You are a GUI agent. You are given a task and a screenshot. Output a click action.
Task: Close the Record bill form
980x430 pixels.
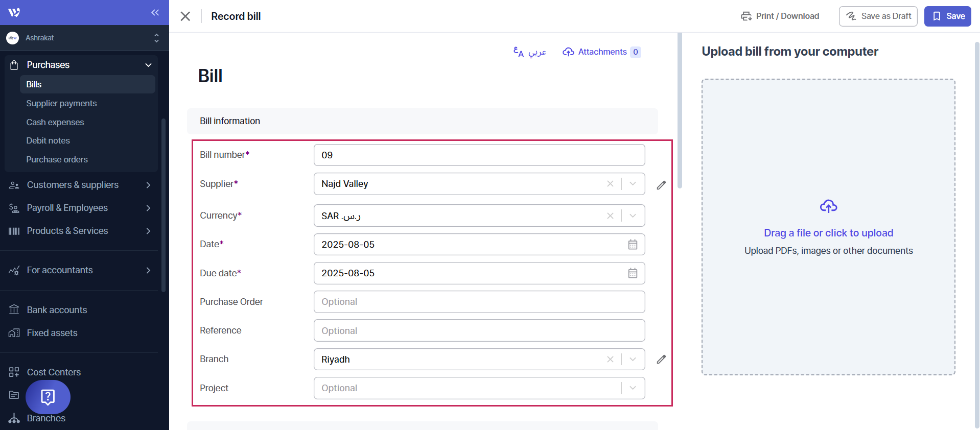[185, 16]
